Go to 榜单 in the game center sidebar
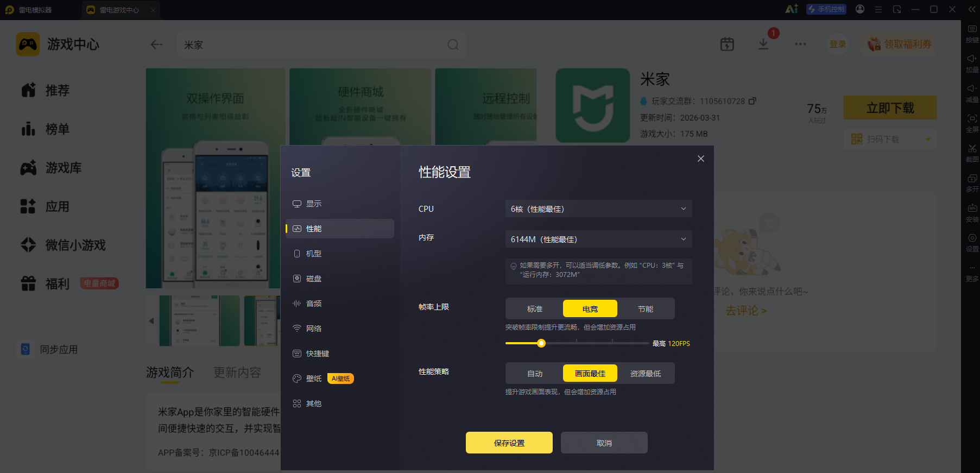Image resolution: width=980 pixels, height=473 pixels. tap(45, 129)
